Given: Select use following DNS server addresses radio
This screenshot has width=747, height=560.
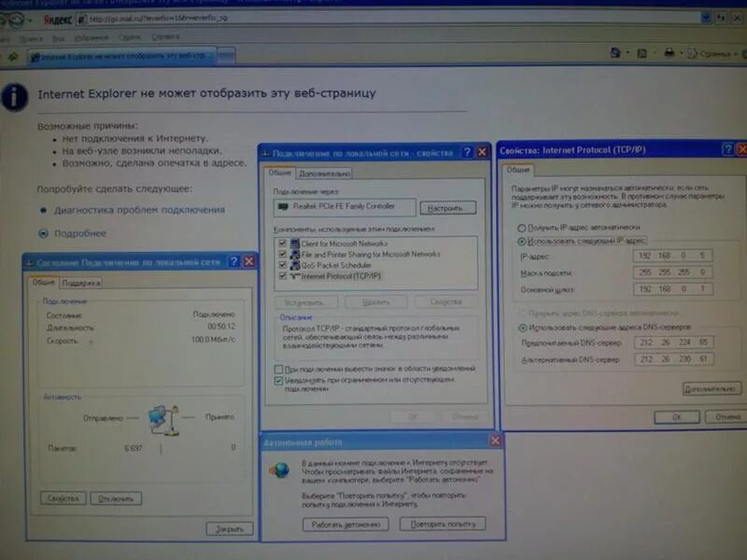Looking at the screenshot, I should tap(523, 328).
